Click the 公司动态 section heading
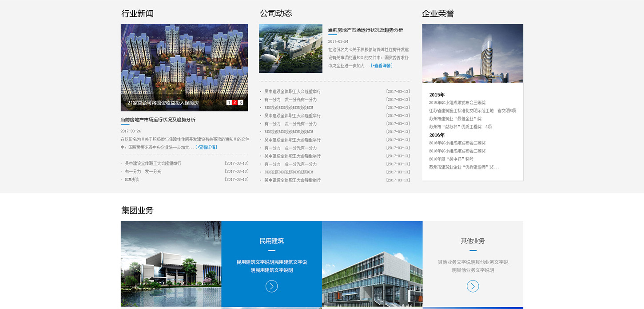 click(276, 13)
